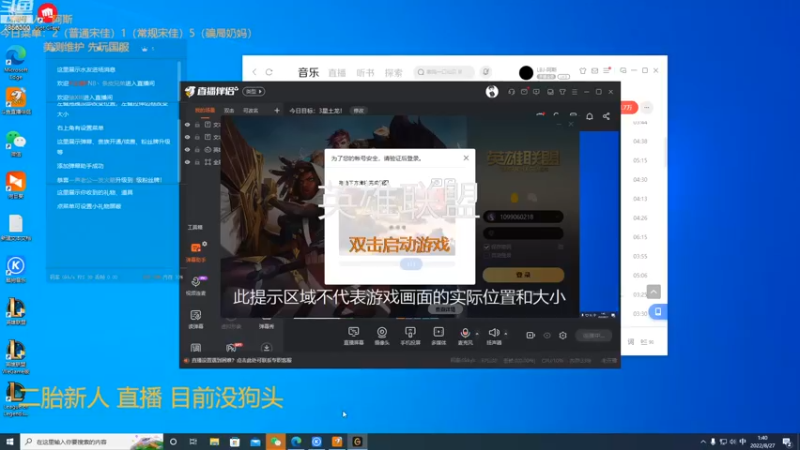Click the taskbar search box
This screenshot has height=450, width=800.
coord(92,441)
